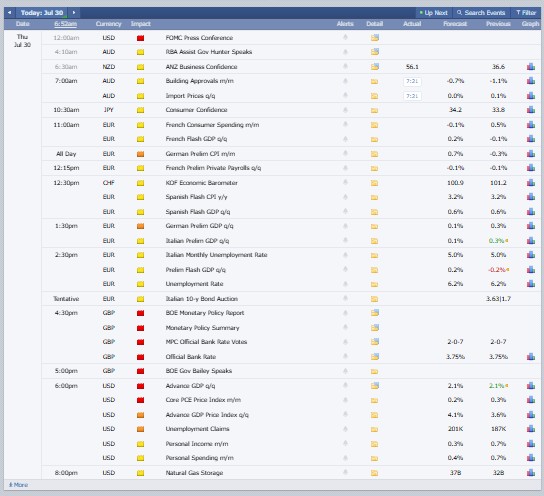The height and width of the screenshot is (496, 544).
Task: Click red impact marker for Official Bank Rate
Action: tap(140, 357)
